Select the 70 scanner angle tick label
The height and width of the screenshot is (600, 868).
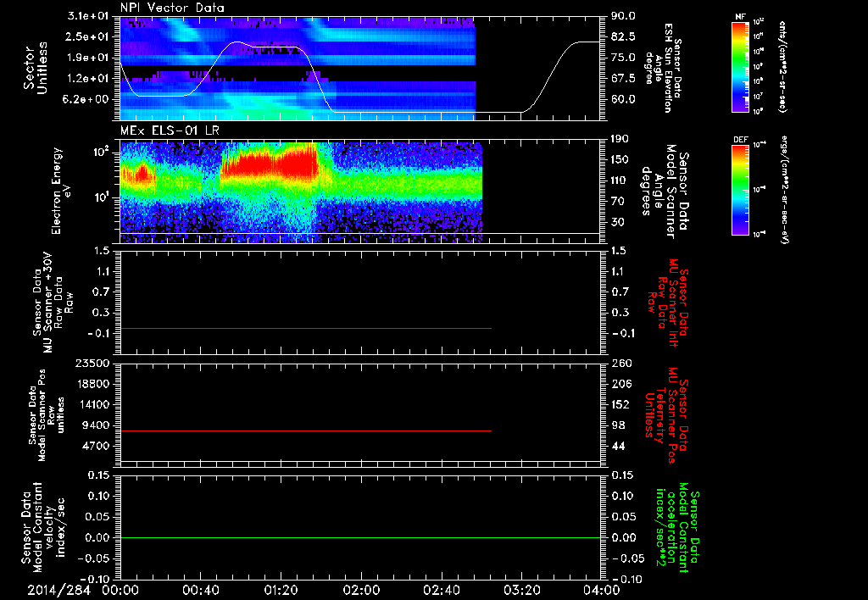tap(617, 202)
